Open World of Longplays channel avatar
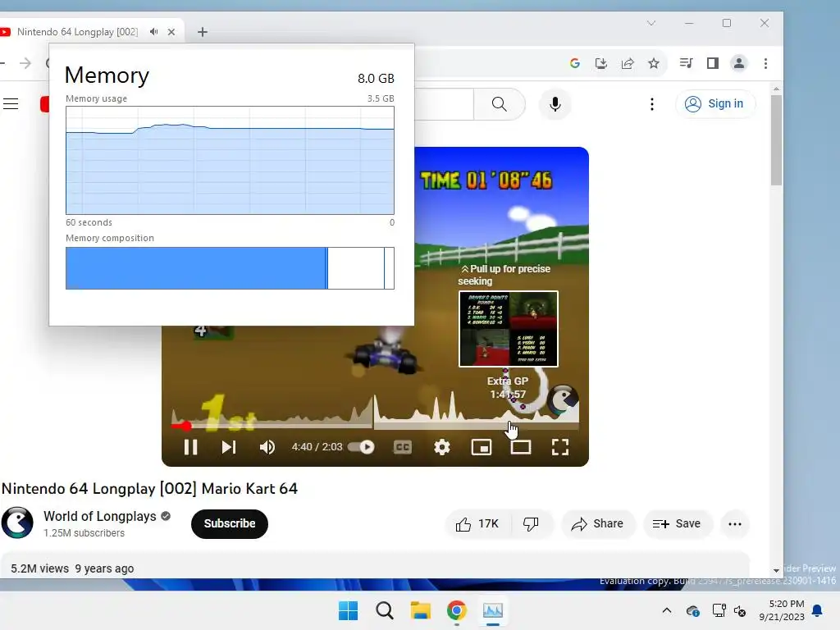The height and width of the screenshot is (630, 840). tap(17, 523)
